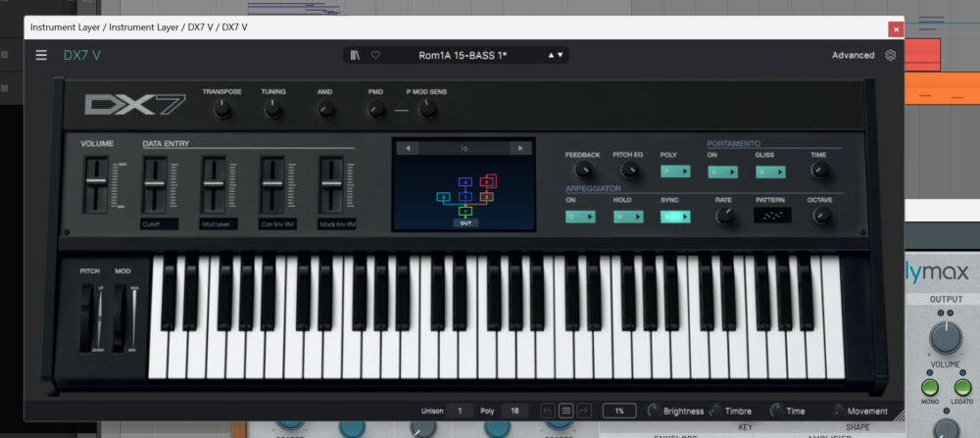This screenshot has width=980, height=438.
Task: Toggle the Arpeggiator HOLD switch
Action: [x=628, y=217]
